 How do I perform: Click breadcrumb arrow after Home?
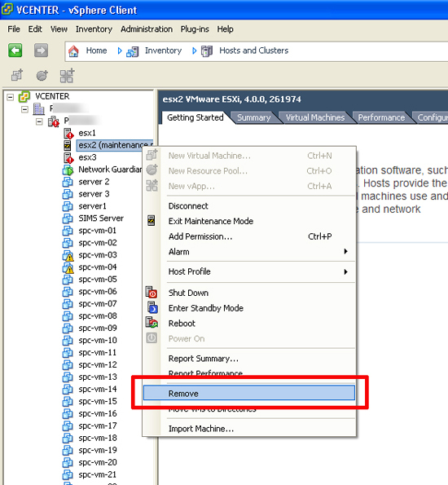120,51
